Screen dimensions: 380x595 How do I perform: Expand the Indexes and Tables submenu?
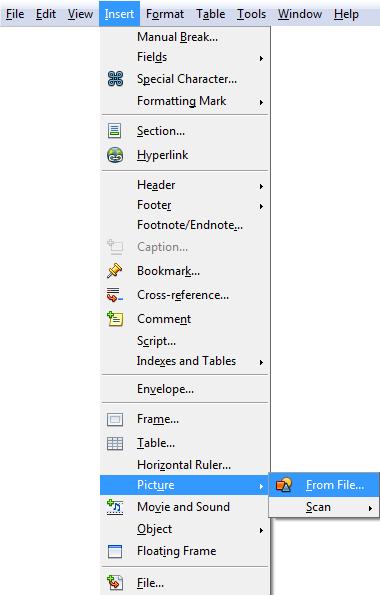[x=185, y=361]
